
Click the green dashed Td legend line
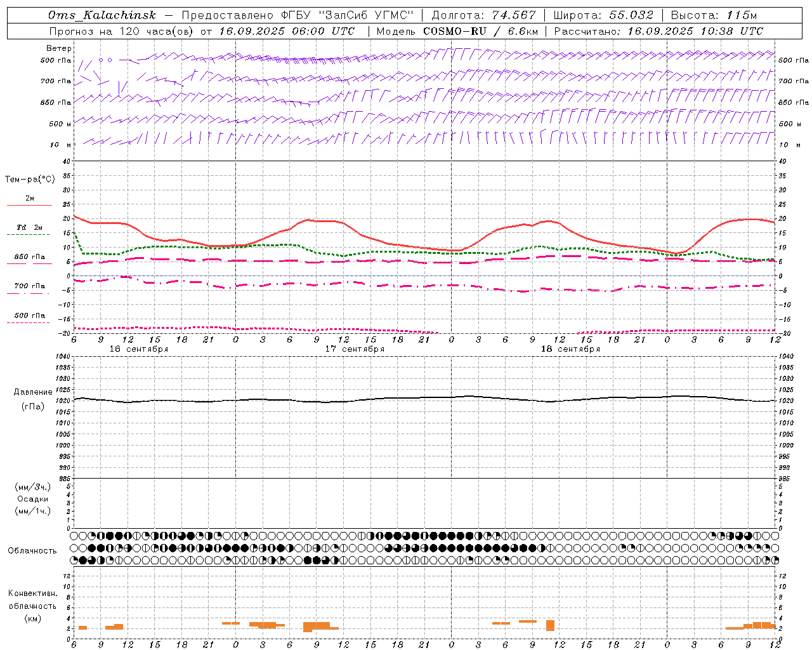[x=28, y=235]
